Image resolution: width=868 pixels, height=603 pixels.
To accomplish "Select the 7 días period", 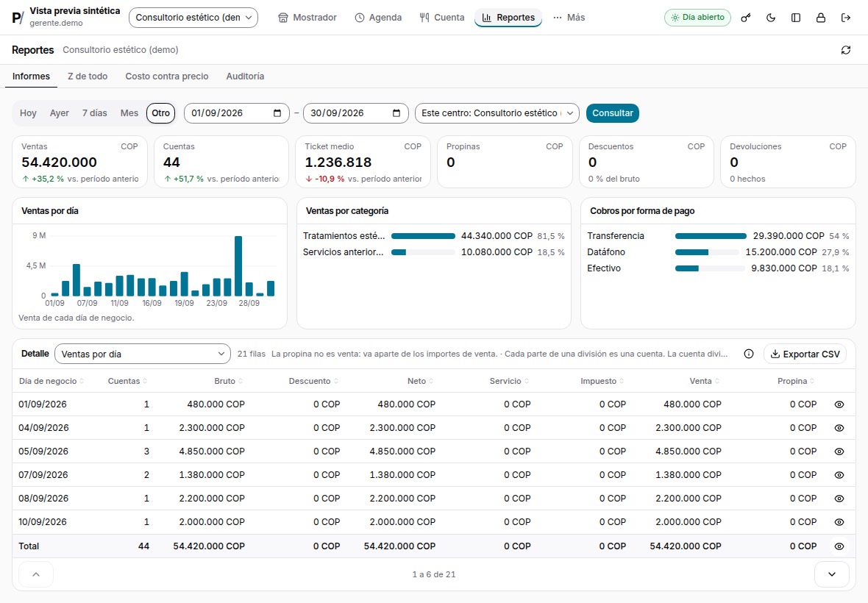I will [95, 113].
